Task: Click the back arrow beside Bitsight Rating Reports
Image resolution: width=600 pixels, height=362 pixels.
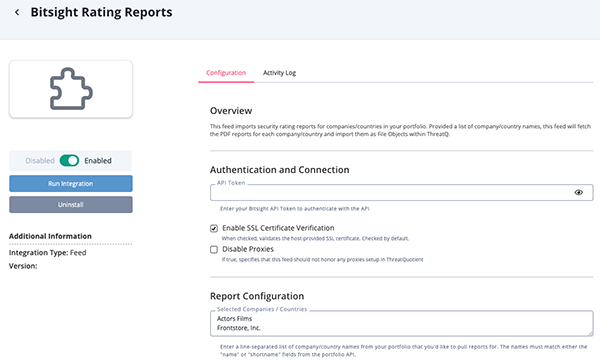Action: [x=17, y=12]
